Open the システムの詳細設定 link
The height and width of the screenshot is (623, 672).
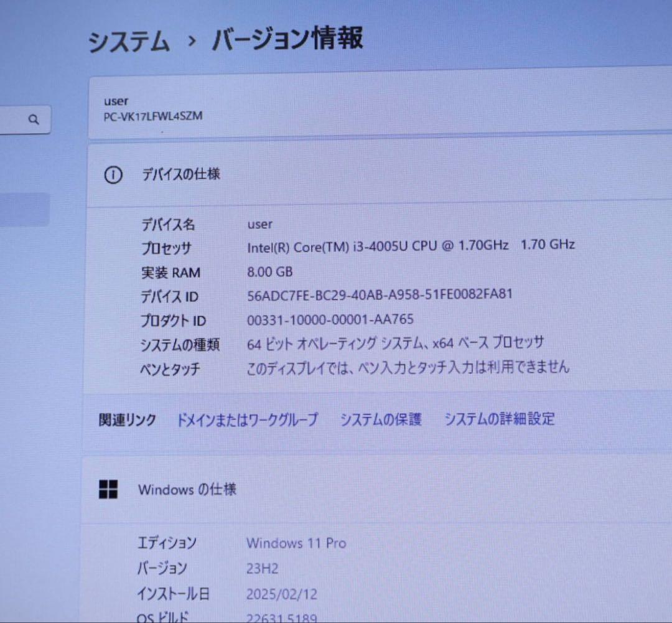coord(499,419)
